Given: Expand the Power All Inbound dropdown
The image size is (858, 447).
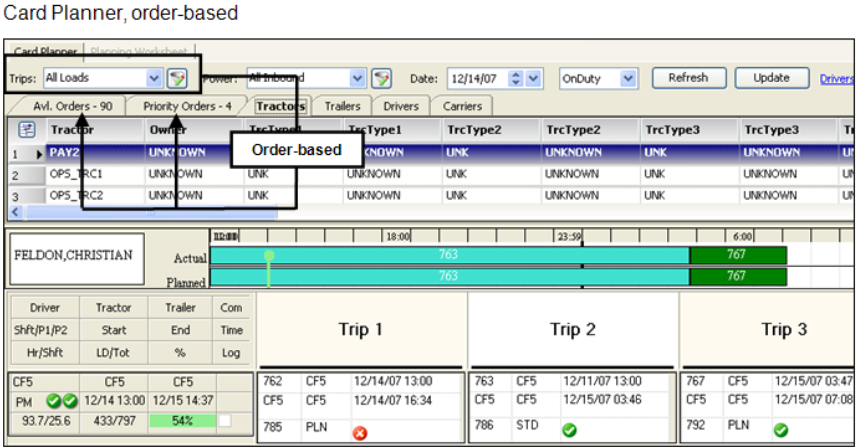Looking at the screenshot, I should click(x=358, y=78).
